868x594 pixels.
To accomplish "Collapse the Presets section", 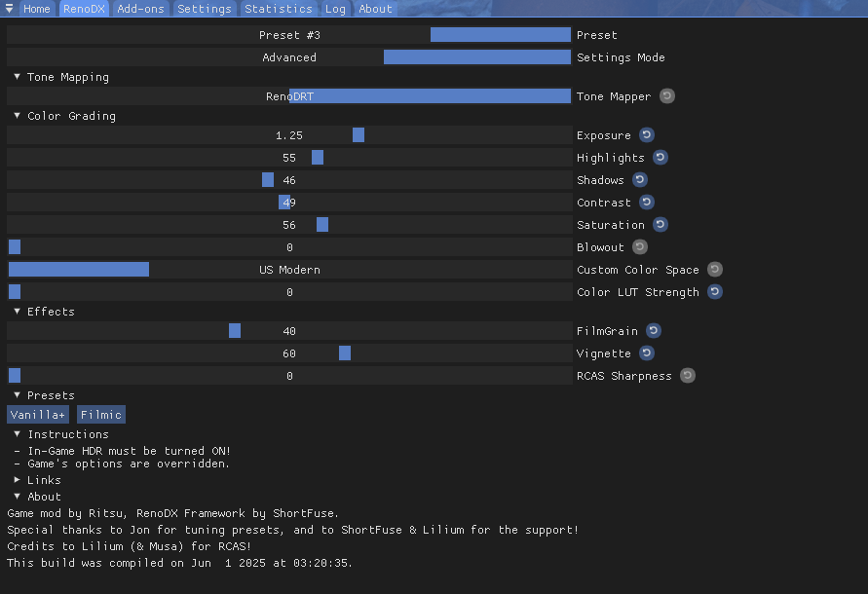I will pos(18,395).
